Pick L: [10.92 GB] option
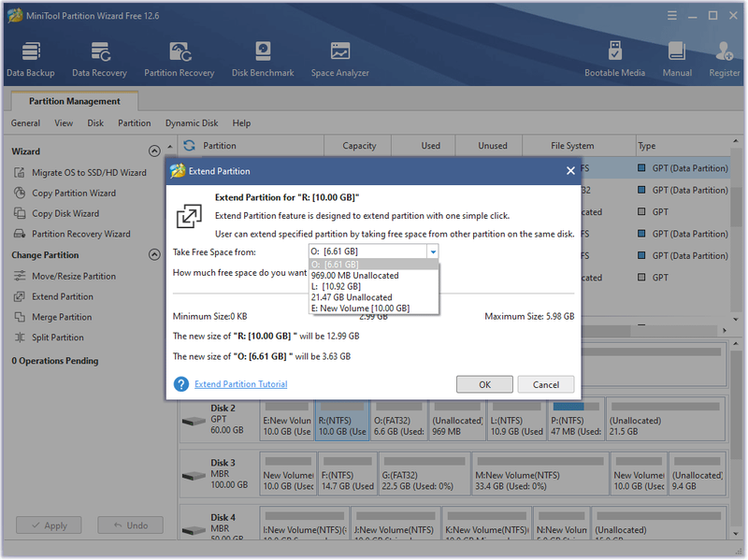The image size is (748, 560). coord(373,286)
